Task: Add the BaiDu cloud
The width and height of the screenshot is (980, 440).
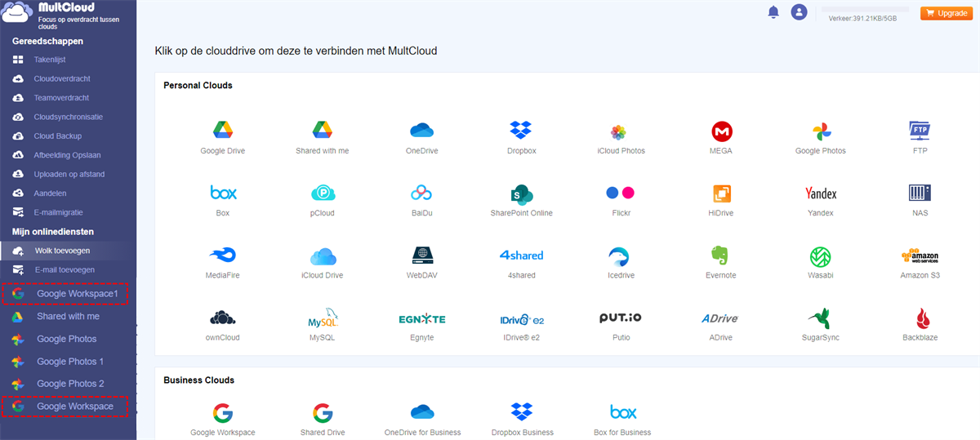Action: (x=421, y=193)
